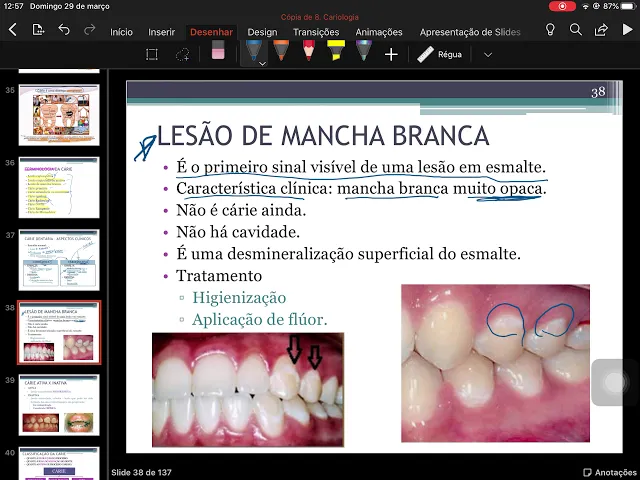
Task: Click the slide title LESÃO DE MANCHA BRANCA
Action: 323,136
